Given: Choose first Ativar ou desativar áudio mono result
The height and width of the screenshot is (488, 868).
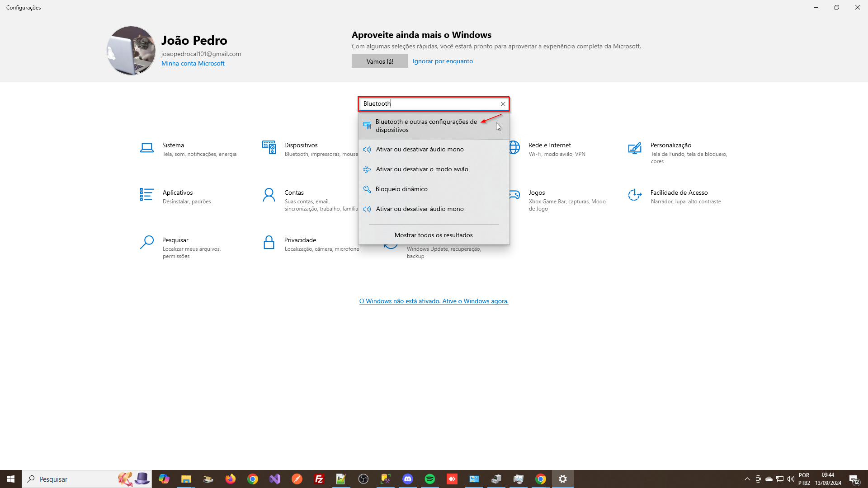Looking at the screenshot, I should click(434, 150).
